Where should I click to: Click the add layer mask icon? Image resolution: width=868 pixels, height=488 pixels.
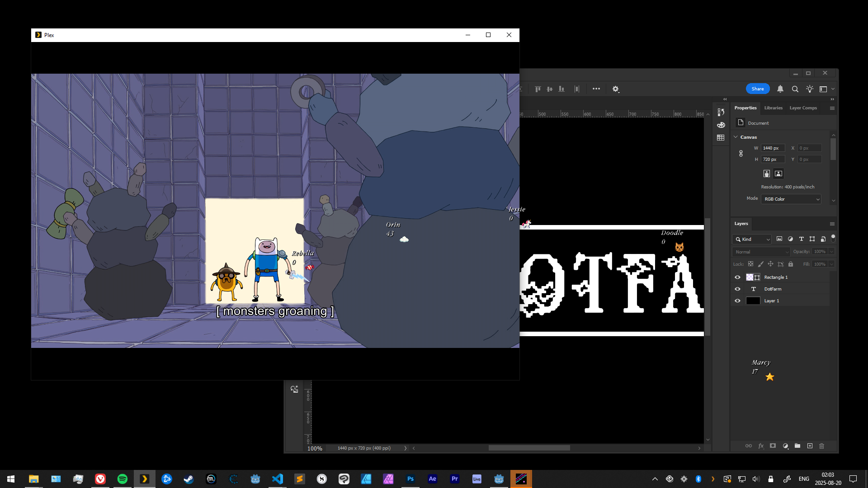tap(773, 446)
